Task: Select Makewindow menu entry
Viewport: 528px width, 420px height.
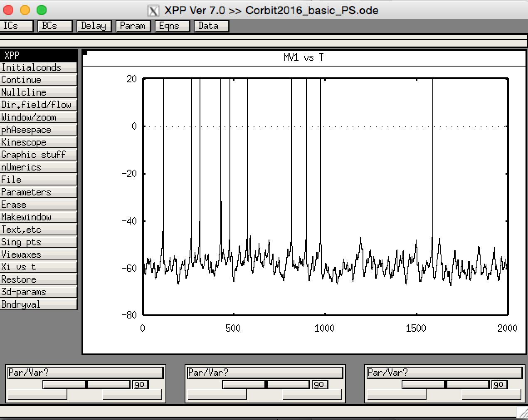Action: point(39,217)
